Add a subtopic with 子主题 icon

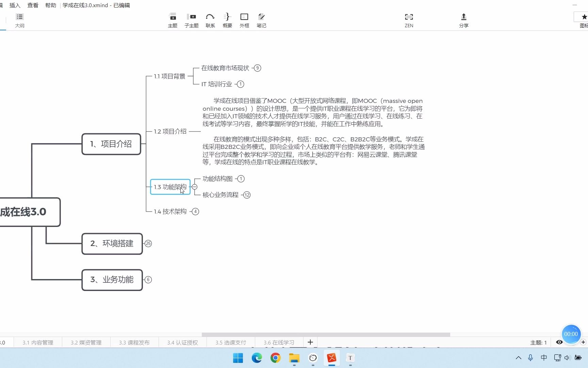tap(191, 20)
